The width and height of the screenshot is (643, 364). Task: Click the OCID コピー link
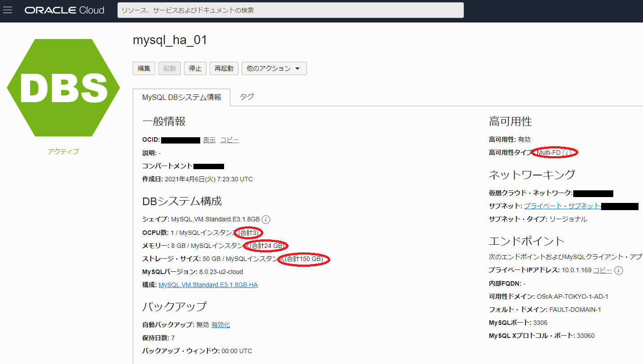(229, 140)
